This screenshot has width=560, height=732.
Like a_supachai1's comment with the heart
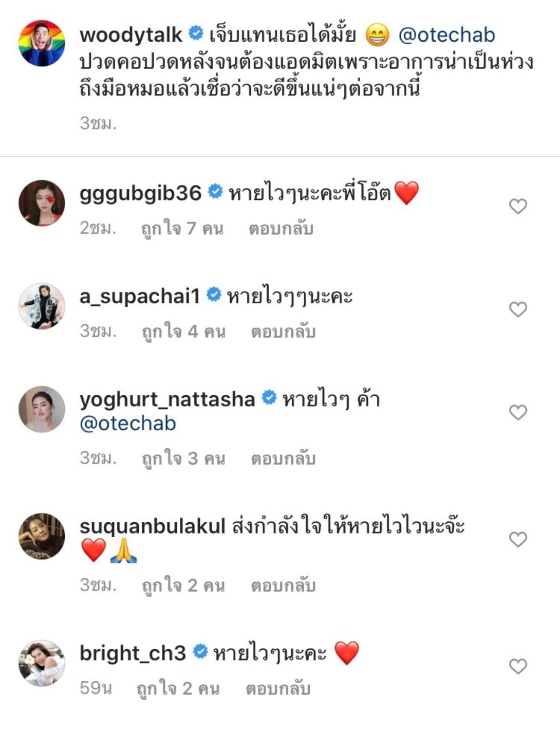(518, 310)
